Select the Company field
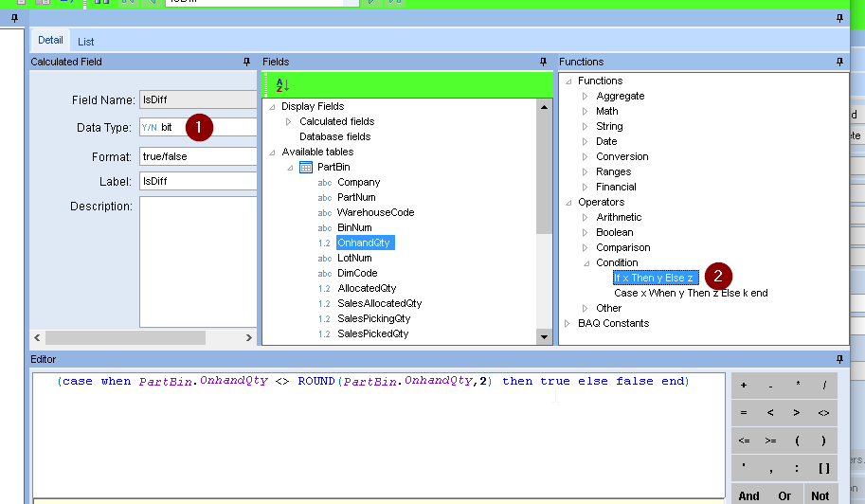Viewport: 865px width, 504px height. [x=358, y=183]
